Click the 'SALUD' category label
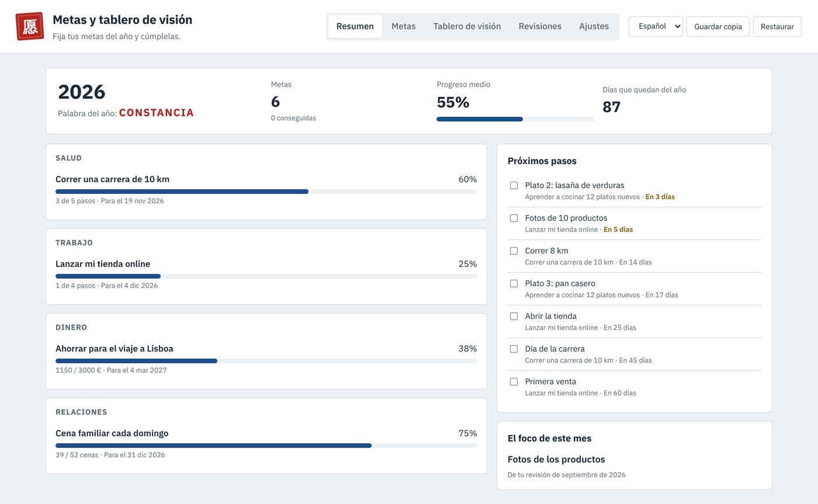 click(x=69, y=158)
